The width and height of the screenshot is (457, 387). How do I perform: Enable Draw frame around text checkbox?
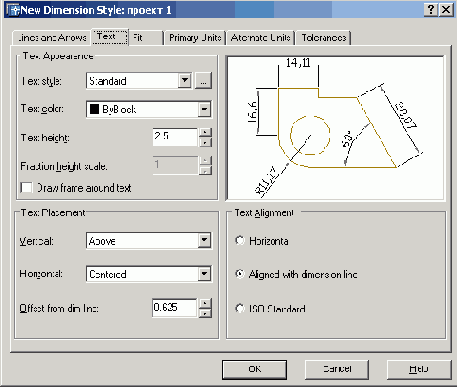pos(26,188)
